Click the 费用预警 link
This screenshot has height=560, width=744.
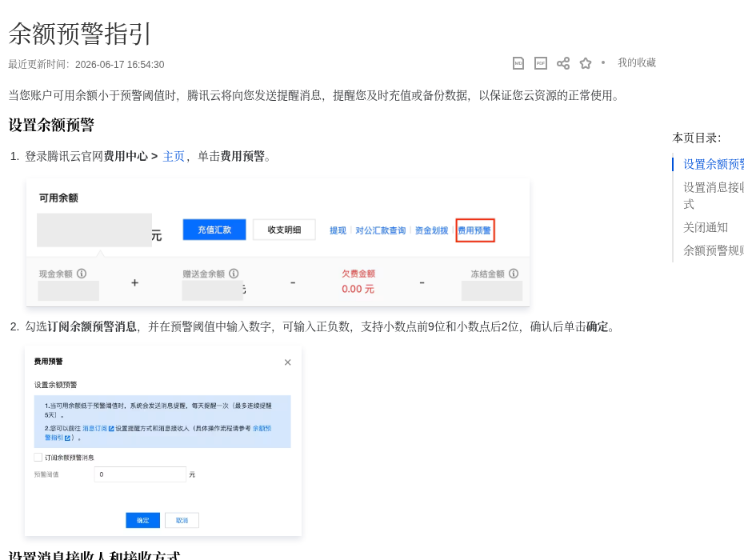474,230
